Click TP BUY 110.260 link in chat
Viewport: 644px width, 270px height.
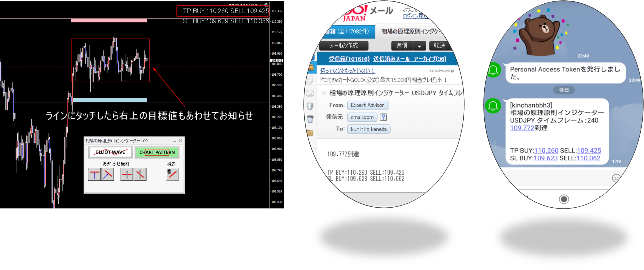(x=546, y=151)
